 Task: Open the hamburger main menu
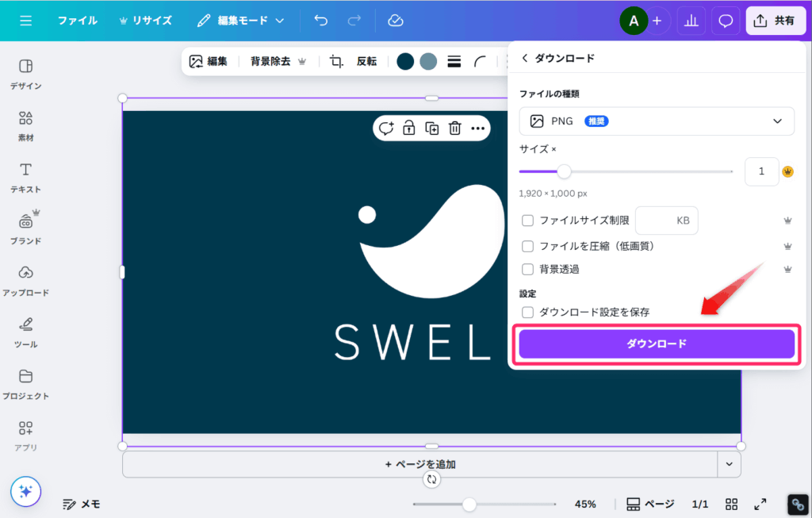point(25,21)
